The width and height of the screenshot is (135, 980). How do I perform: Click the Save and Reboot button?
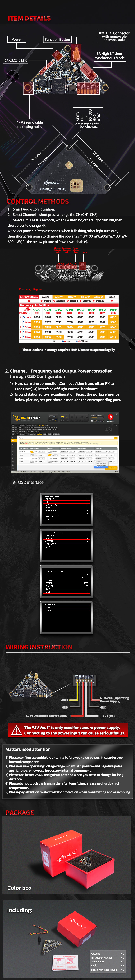coord(112,468)
